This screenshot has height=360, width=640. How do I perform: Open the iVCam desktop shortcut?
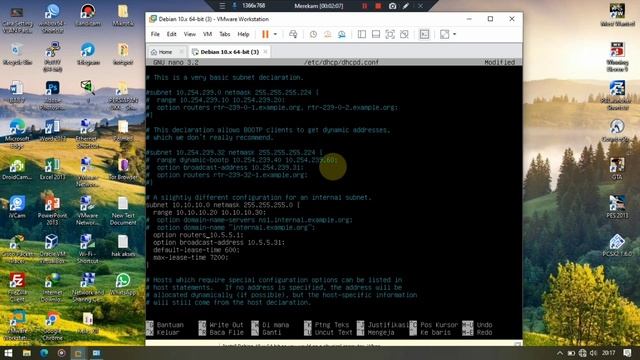pyautogui.click(x=17, y=207)
